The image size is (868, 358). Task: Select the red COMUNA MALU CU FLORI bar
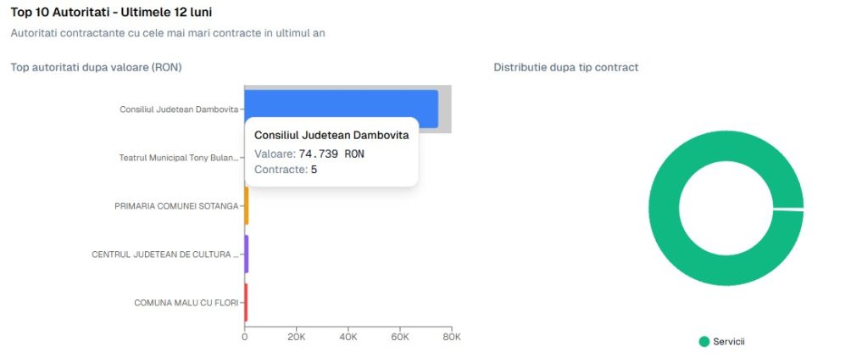coord(246,302)
